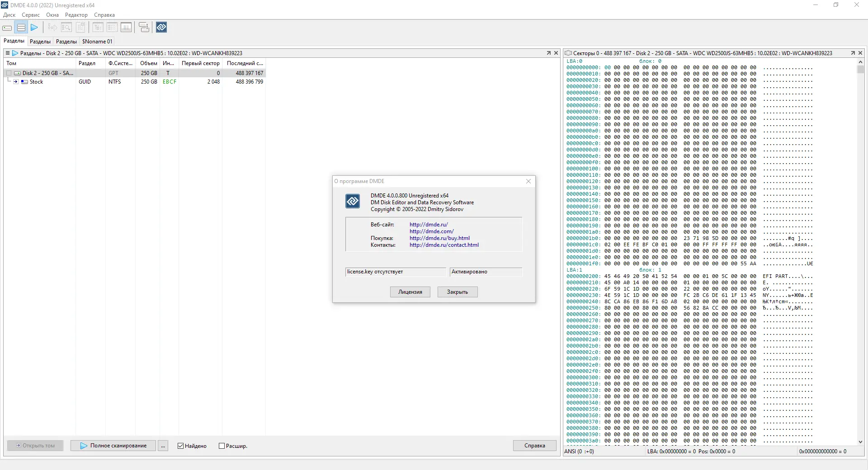This screenshot has height=470, width=868.
Task: Click the icon beside the Секторы panel title
Action: pyautogui.click(x=568, y=53)
